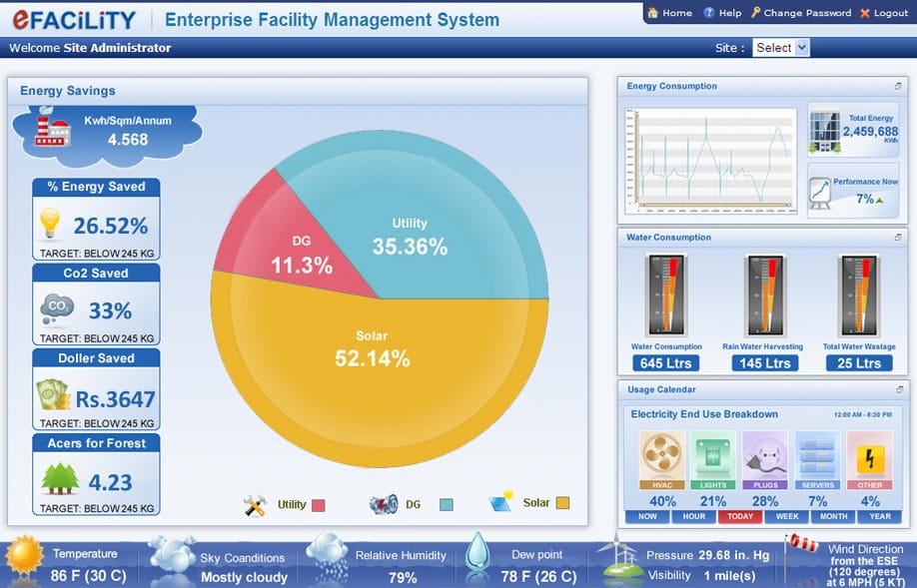Select the MONTH time range tab
917x588 pixels.
[x=832, y=516]
